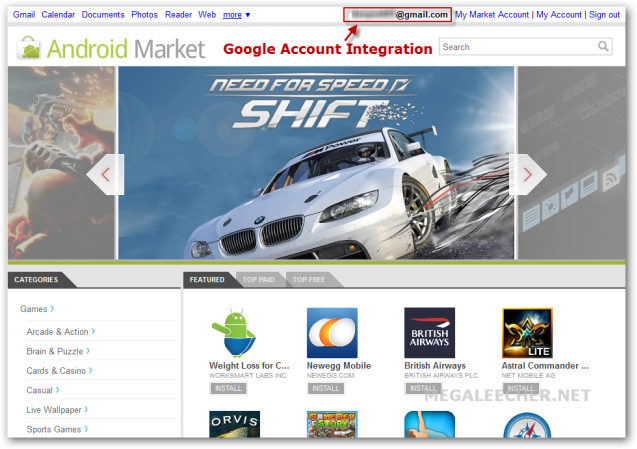
Task: Open Calendar from the top bar
Action: pyautogui.click(x=58, y=15)
